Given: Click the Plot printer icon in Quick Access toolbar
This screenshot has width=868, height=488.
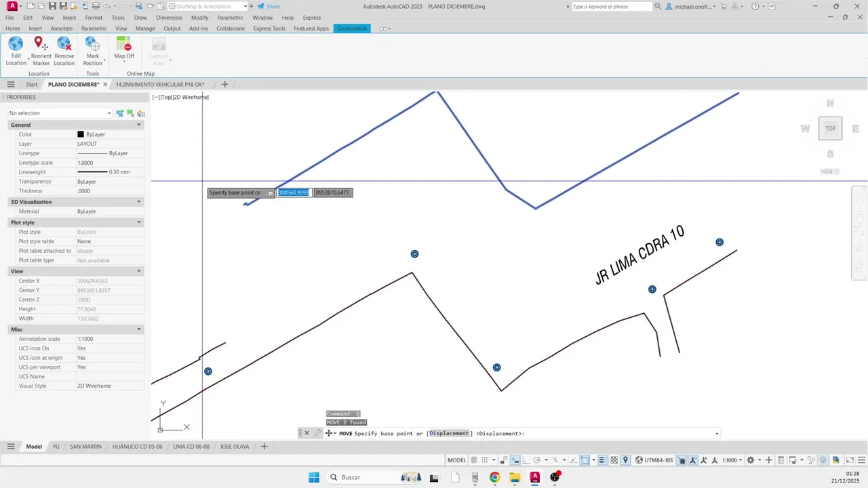Looking at the screenshot, I should tap(96, 6).
